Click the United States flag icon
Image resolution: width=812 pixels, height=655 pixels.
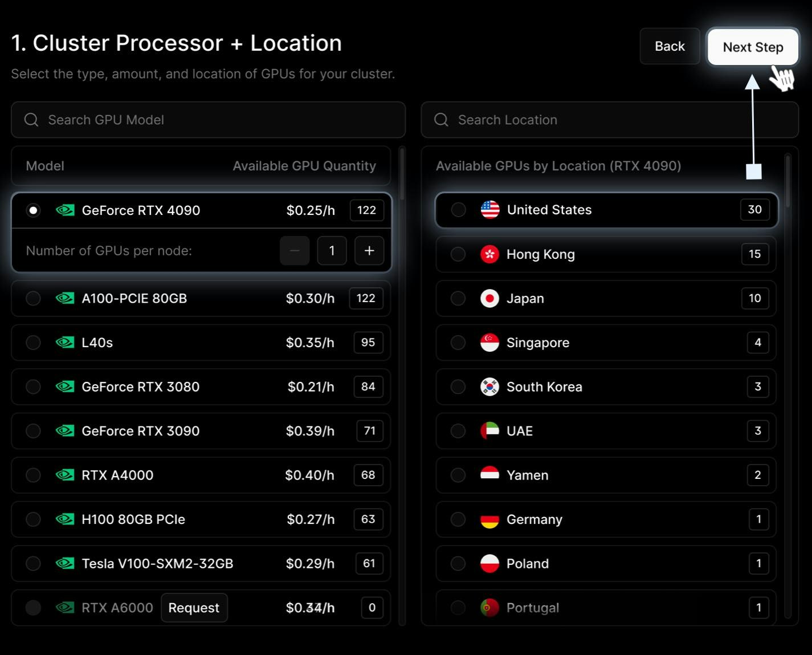tap(490, 210)
